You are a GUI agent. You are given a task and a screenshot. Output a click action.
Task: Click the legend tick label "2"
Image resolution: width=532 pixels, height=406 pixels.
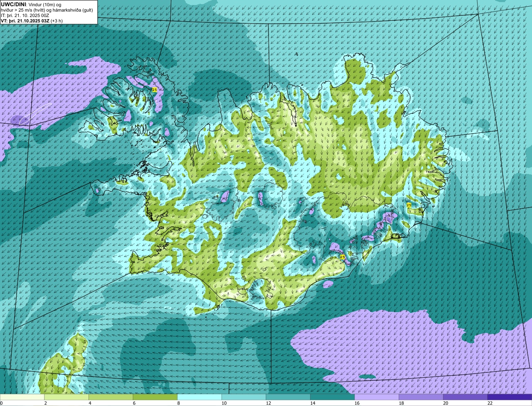(x=45, y=403)
